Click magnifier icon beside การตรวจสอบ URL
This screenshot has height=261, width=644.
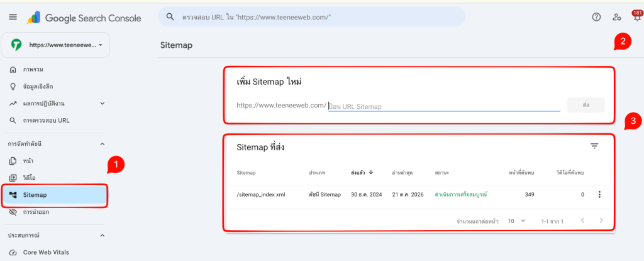click(13, 121)
